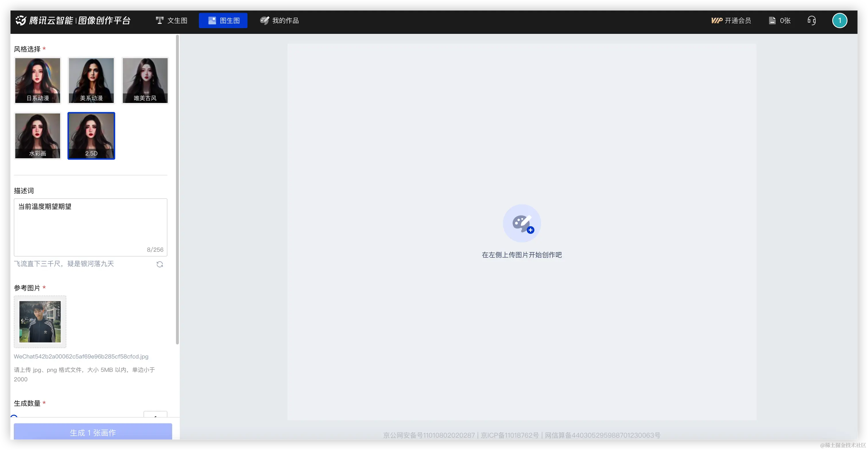The image size is (868, 450).
Task: Click the left panel vertical scrollbar
Action: pos(177,189)
